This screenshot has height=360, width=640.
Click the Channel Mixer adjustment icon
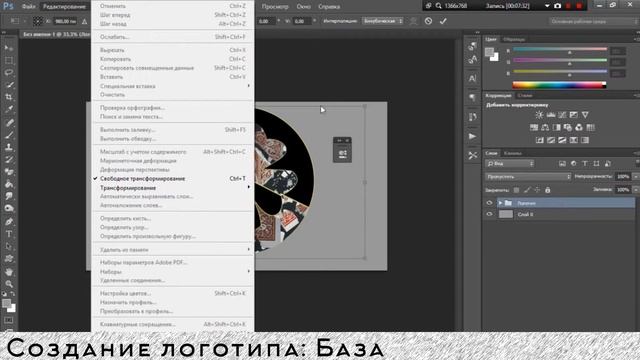pyautogui.click(x=579, y=128)
